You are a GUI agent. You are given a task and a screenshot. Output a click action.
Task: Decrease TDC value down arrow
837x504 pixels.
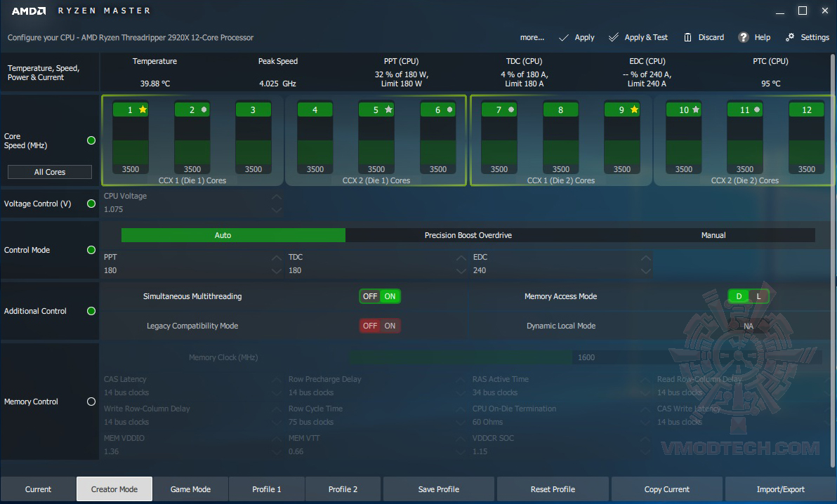461,271
